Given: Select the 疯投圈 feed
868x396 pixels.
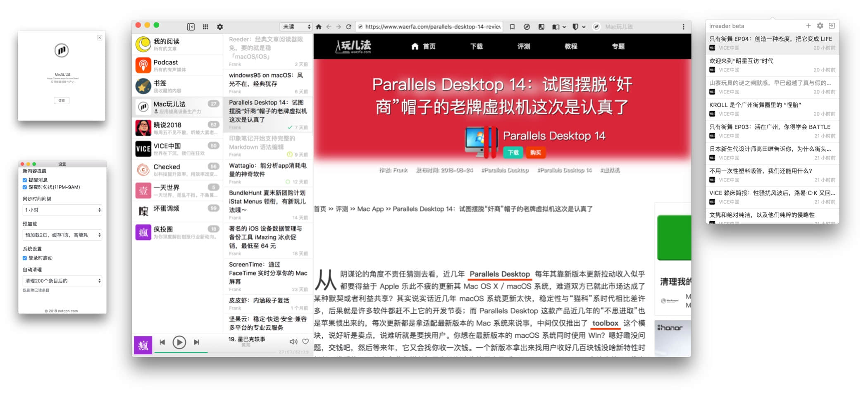Looking at the screenshot, I should [x=177, y=232].
